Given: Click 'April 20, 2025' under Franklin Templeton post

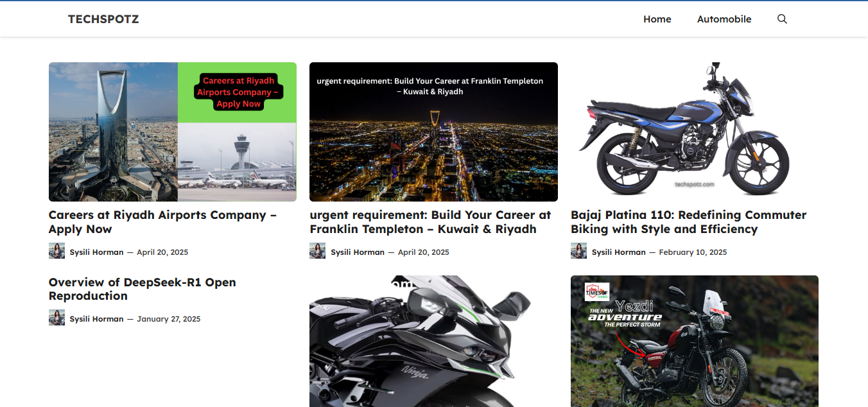Looking at the screenshot, I should [424, 252].
